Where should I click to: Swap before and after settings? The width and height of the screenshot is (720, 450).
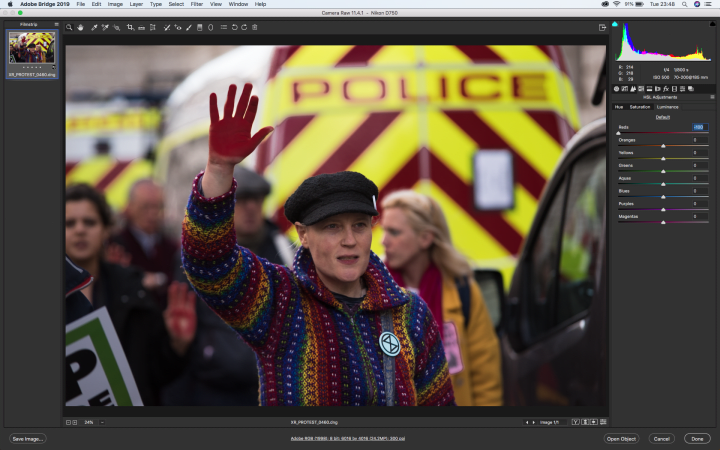tap(585, 422)
